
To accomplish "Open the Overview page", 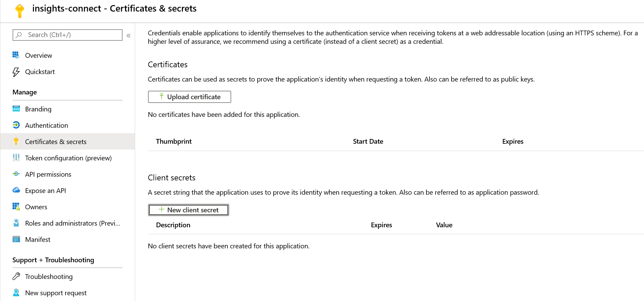I will coord(38,55).
